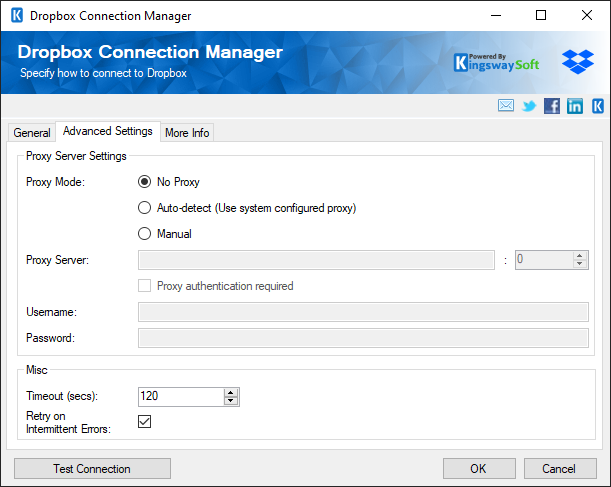This screenshot has width=611, height=487.
Task: Switch to the General tab
Action: pyautogui.click(x=32, y=133)
